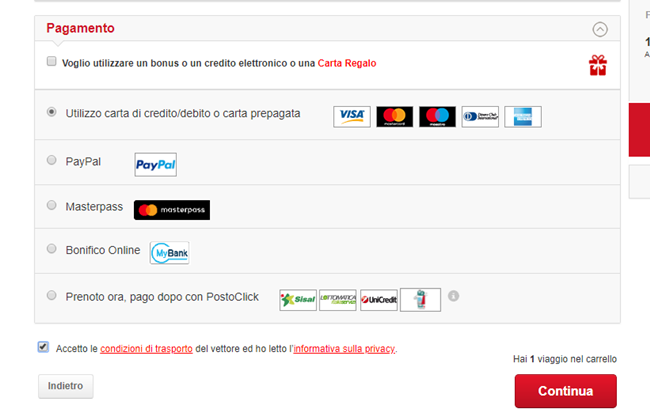Click the red gift box icon

(598, 65)
